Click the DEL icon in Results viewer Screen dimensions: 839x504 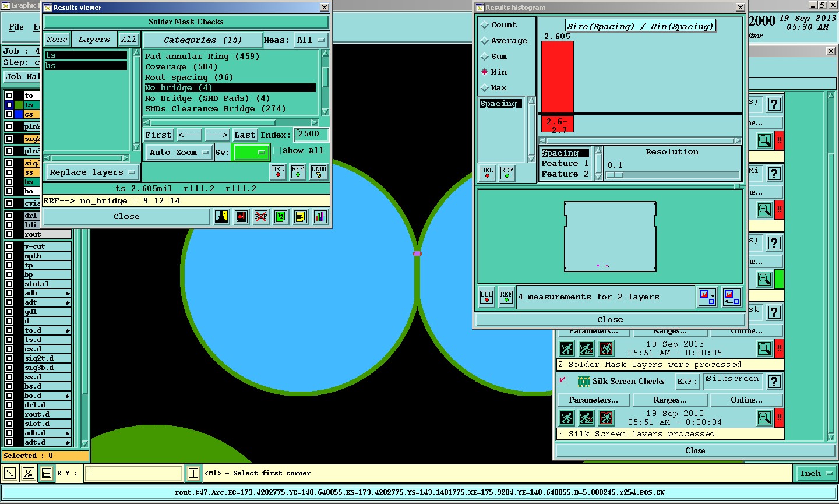(x=278, y=171)
